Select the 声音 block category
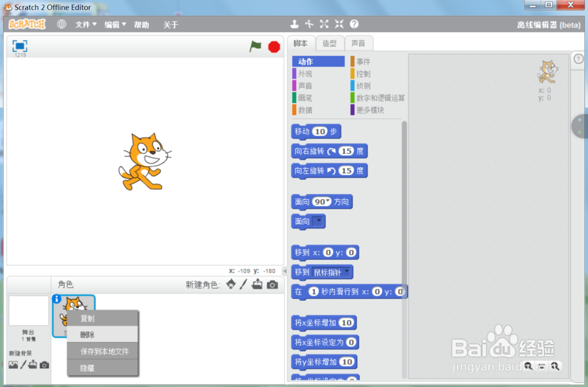Screen dimensions: 588x387 pyautogui.click(x=318, y=86)
